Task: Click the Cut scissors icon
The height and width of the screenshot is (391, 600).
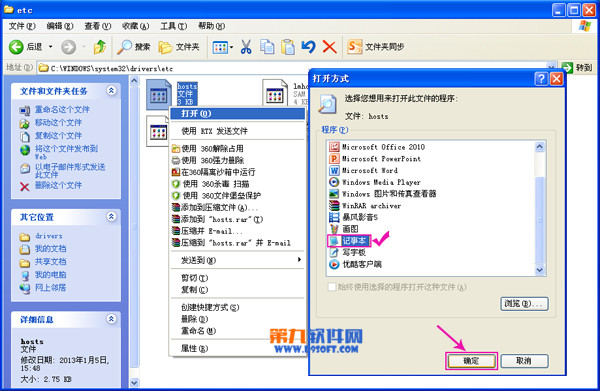Action: point(246,47)
